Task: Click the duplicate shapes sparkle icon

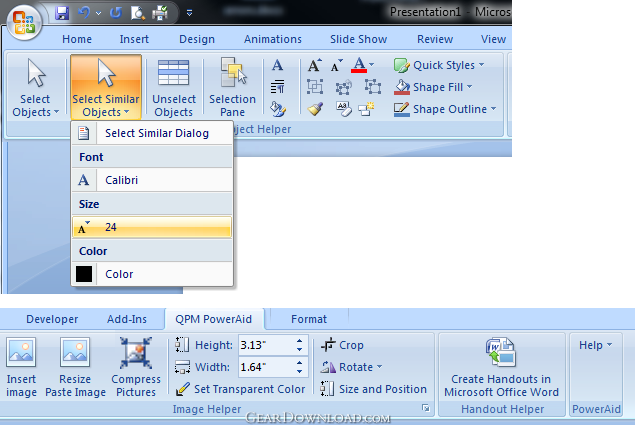Action: coord(367,109)
